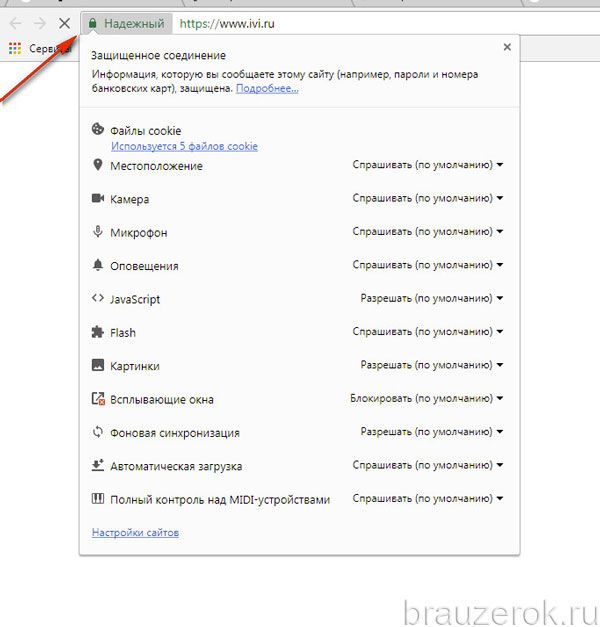
Task: Click the camera icon
Action: pos(98,198)
